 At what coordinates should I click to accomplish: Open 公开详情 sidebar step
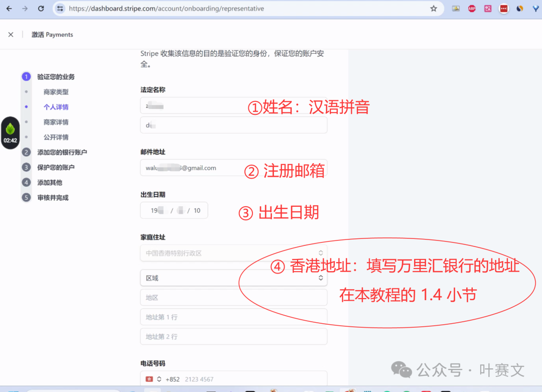pyautogui.click(x=56, y=137)
